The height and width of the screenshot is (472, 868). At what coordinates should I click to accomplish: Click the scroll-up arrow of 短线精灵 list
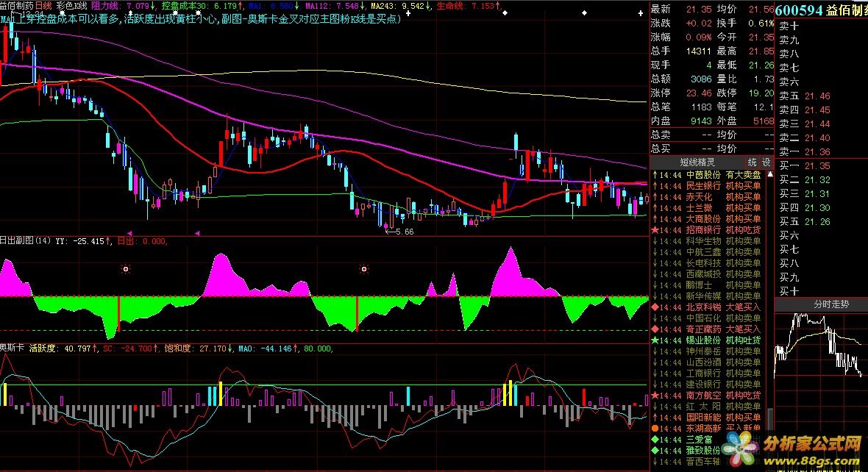tap(770, 174)
